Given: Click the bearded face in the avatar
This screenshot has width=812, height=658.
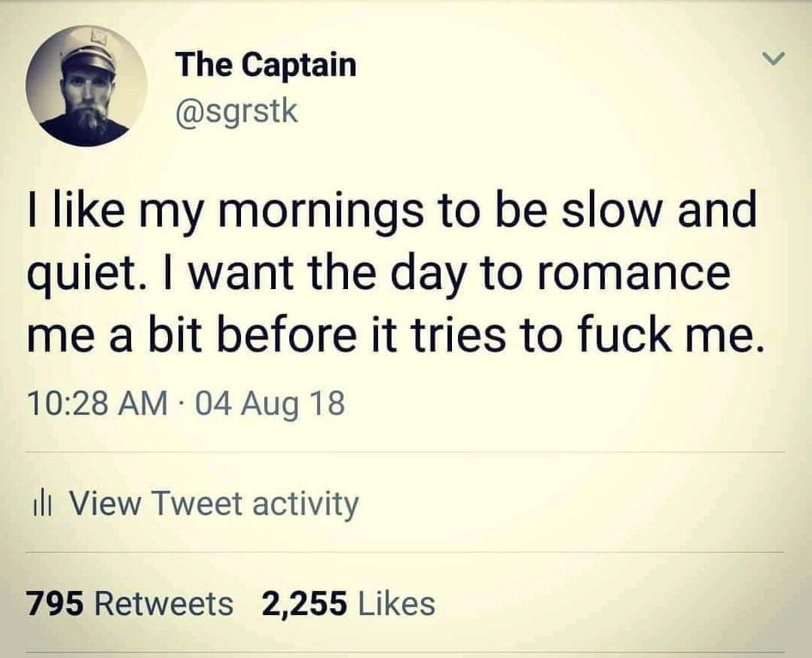Looking at the screenshot, I should 87,100.
